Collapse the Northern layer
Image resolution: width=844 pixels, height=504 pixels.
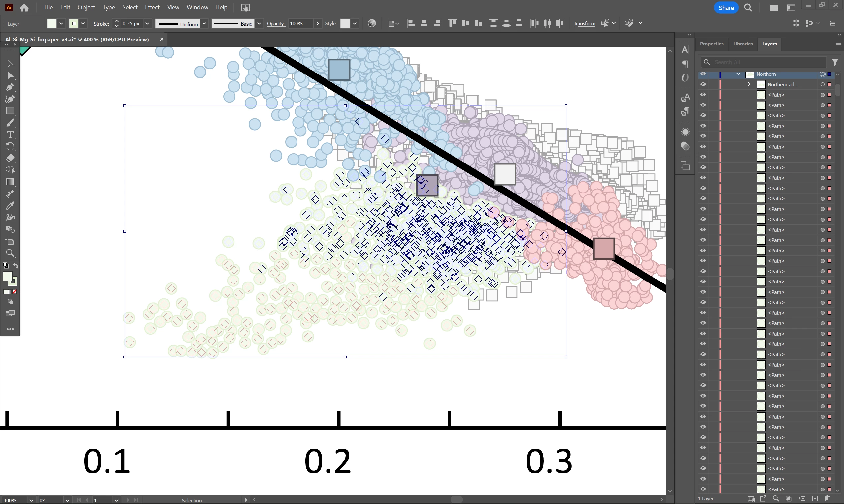738,74
